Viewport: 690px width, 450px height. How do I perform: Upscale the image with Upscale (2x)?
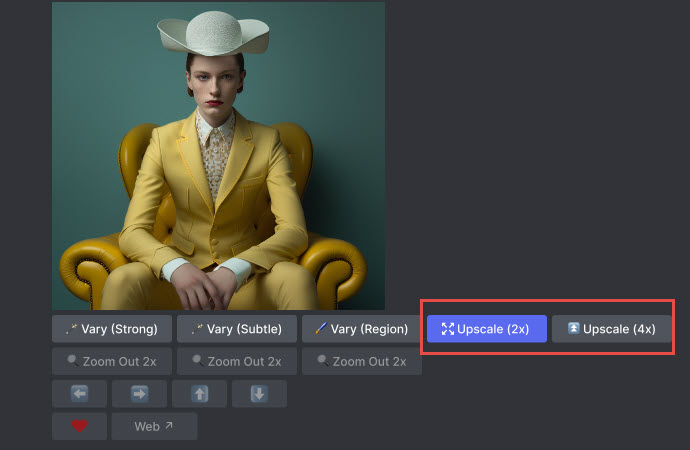tap(487, 329)
